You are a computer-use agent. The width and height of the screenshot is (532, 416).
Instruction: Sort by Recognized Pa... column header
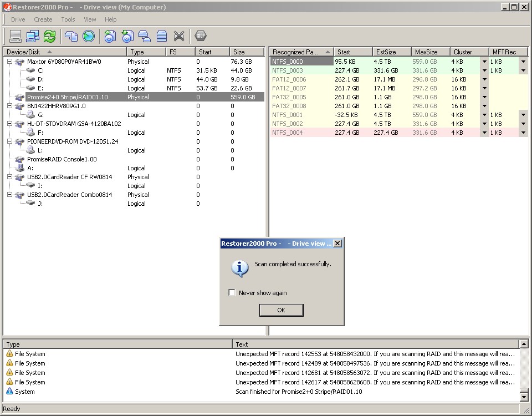coord(301,52)
